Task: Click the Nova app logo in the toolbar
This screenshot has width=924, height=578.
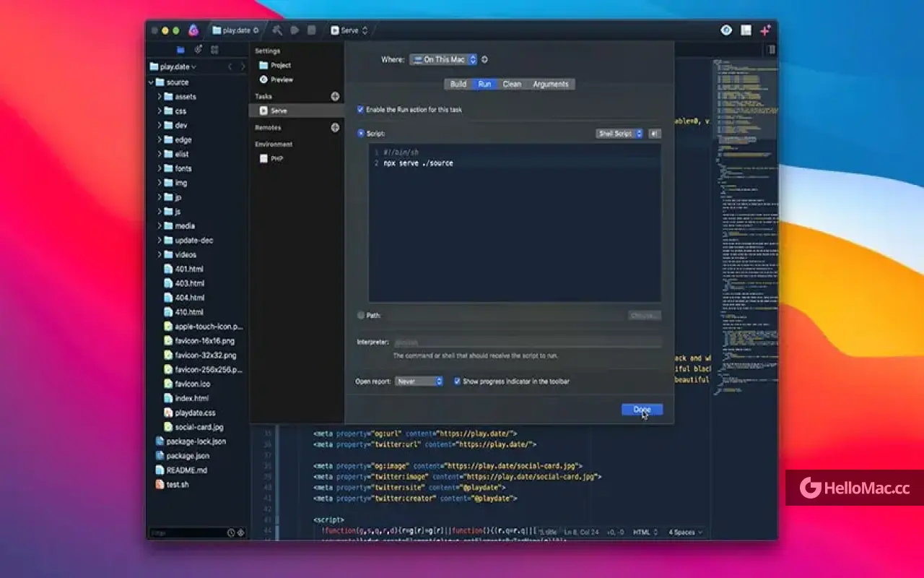Action: (x=193, y=30)
